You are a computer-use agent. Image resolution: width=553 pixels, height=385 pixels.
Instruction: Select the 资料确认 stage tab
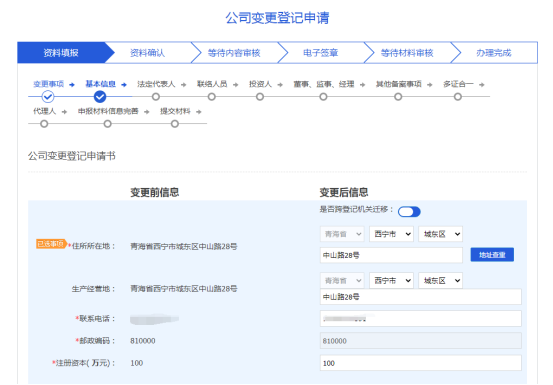click(147, 53)
